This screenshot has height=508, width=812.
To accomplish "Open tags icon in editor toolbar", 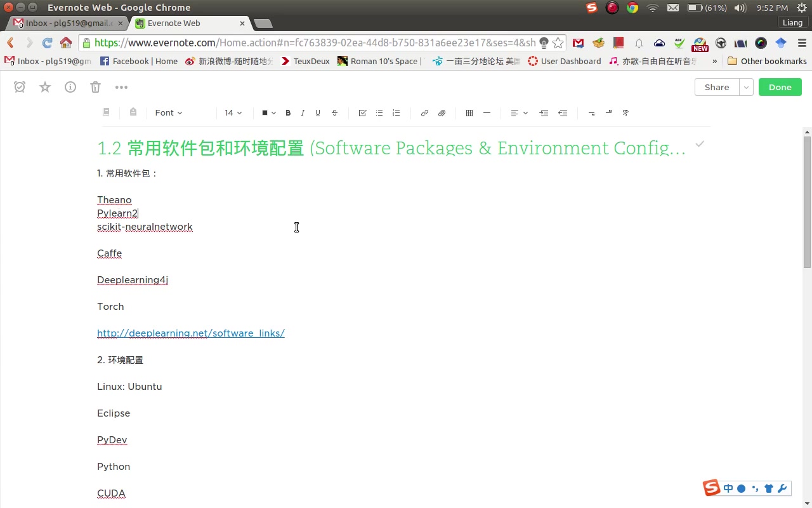I will [133, 112].
